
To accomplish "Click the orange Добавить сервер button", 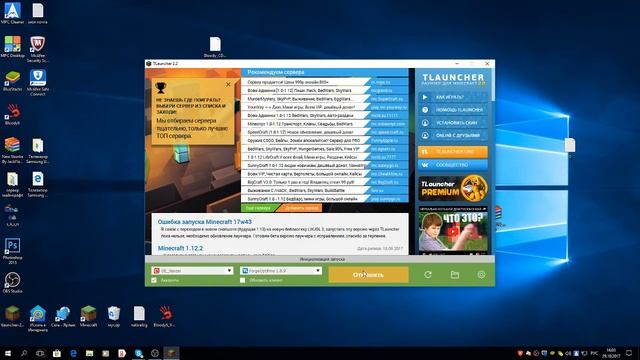I will [x=301, y=208].
